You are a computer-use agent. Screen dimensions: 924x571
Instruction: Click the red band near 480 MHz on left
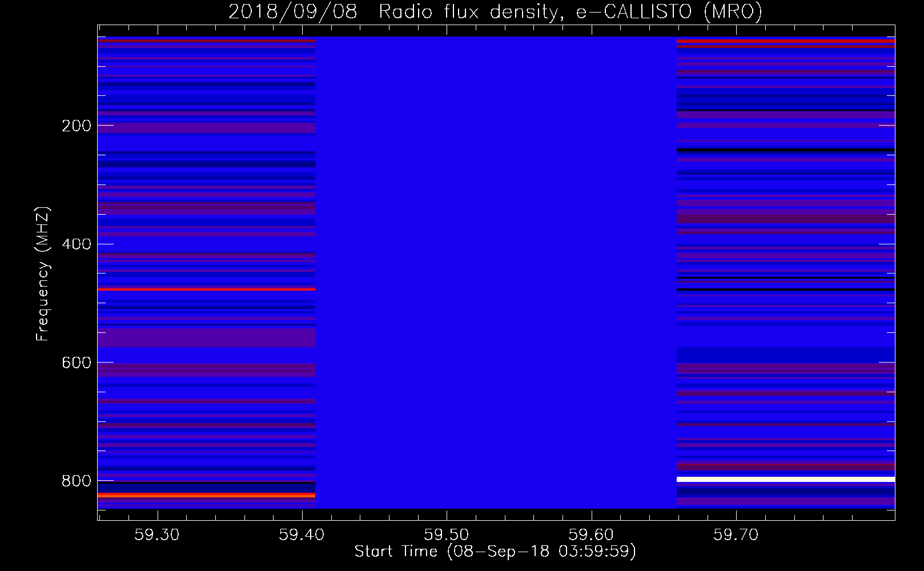point(206,289)
